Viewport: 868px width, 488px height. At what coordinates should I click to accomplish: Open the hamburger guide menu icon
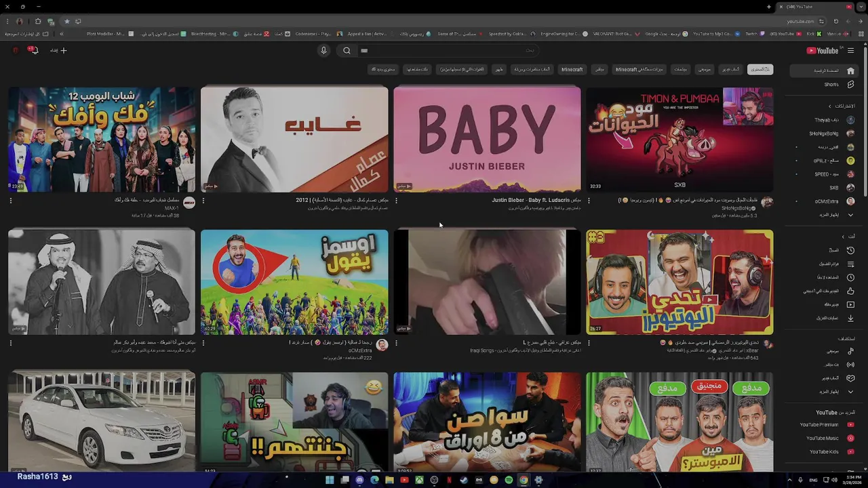(850, 50)
